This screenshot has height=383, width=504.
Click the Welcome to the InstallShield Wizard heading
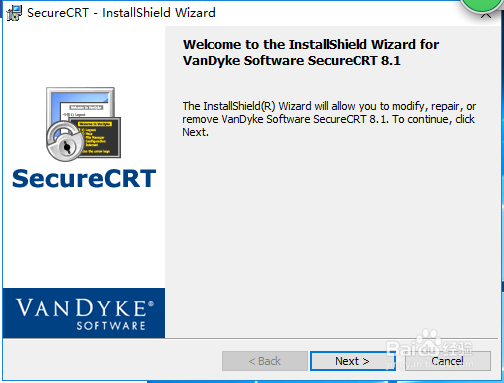point(311,44)
